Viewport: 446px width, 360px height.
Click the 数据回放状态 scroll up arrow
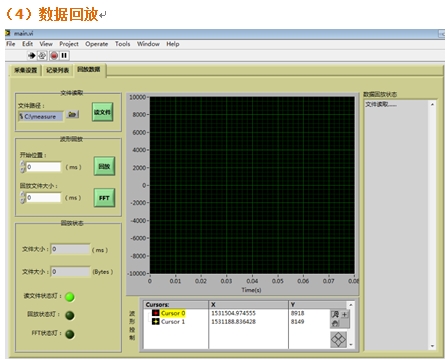(x=432, y=104)
